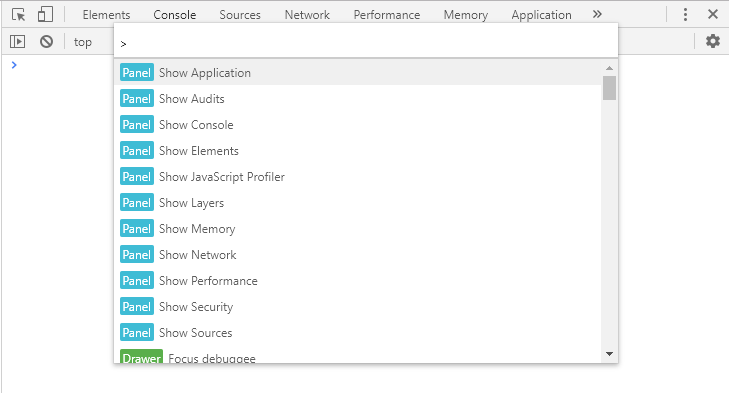Screen dimensions: 729x393
Task: Close DevTools with the X icon
Action: (x=713, y=14)
